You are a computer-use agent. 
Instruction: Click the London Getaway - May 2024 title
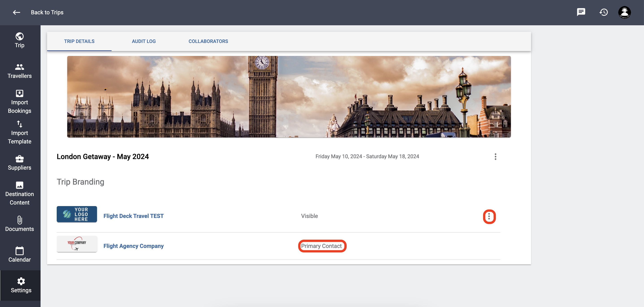click(x=103, y=156)
